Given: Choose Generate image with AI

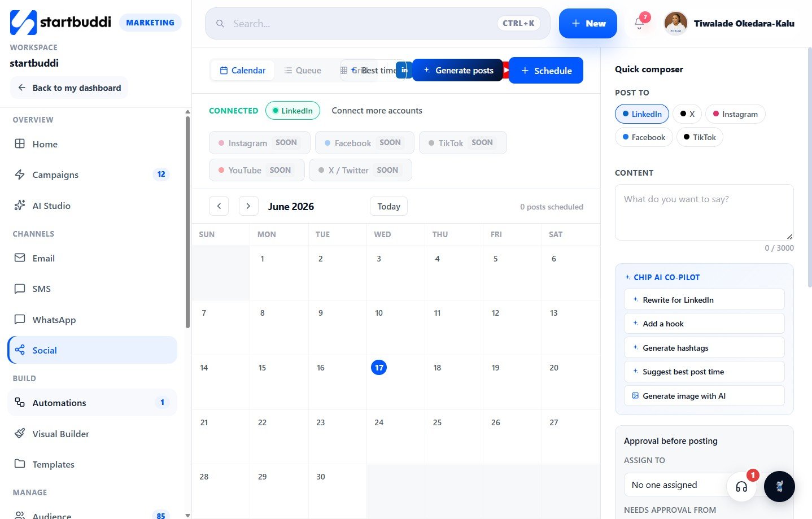Looking at the screenshot, I should (x=704, y=396).
